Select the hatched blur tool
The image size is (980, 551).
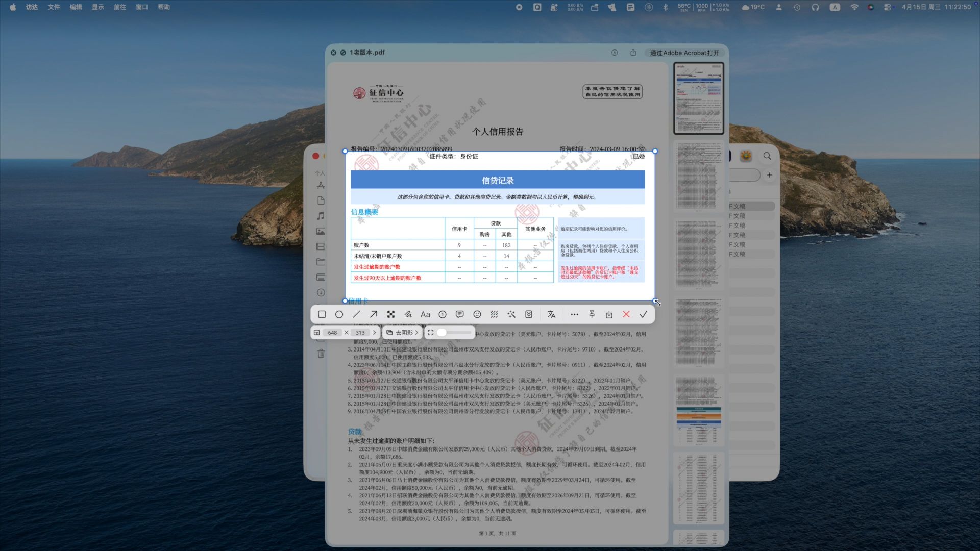[494, 314]
